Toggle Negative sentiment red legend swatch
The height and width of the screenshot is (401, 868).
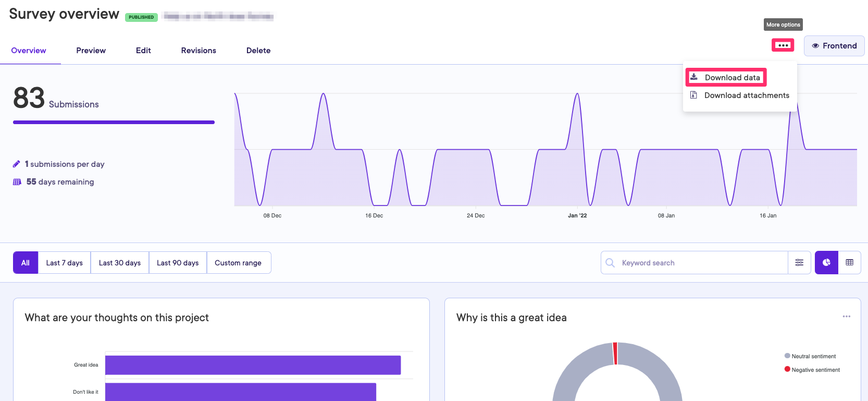(787, 369)
